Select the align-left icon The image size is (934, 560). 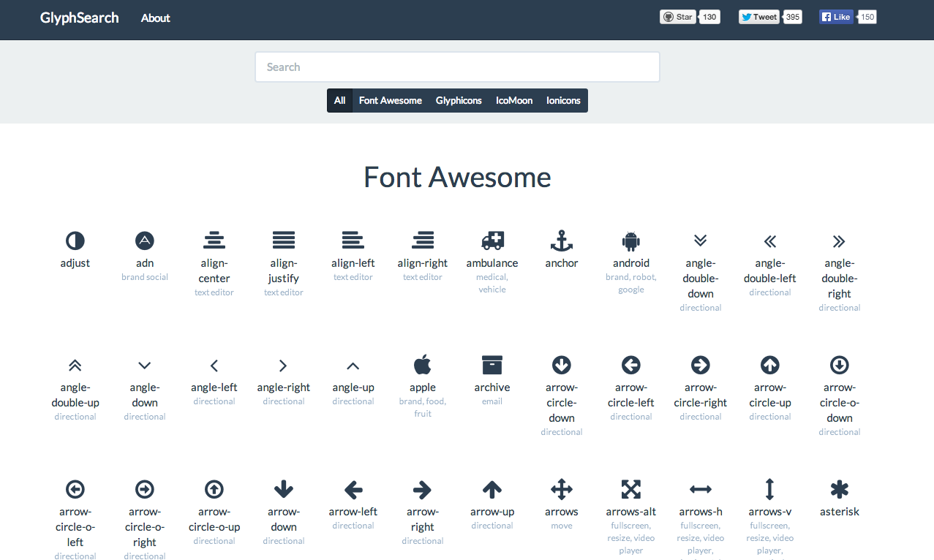click(353, 241)
